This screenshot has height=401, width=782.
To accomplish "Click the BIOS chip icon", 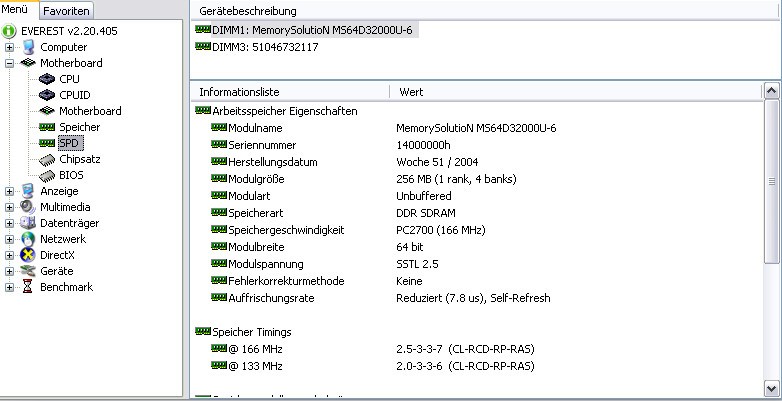I will (x=47, y=176).
